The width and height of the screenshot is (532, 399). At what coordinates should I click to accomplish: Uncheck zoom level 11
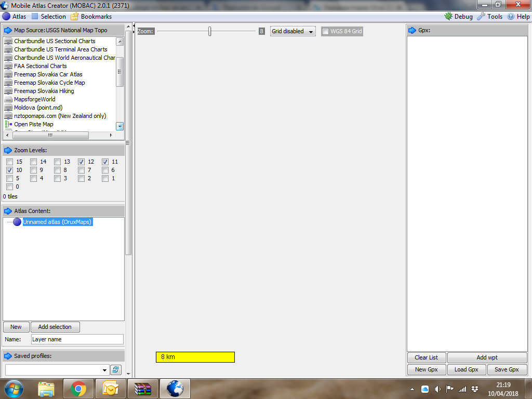point(105,162)
